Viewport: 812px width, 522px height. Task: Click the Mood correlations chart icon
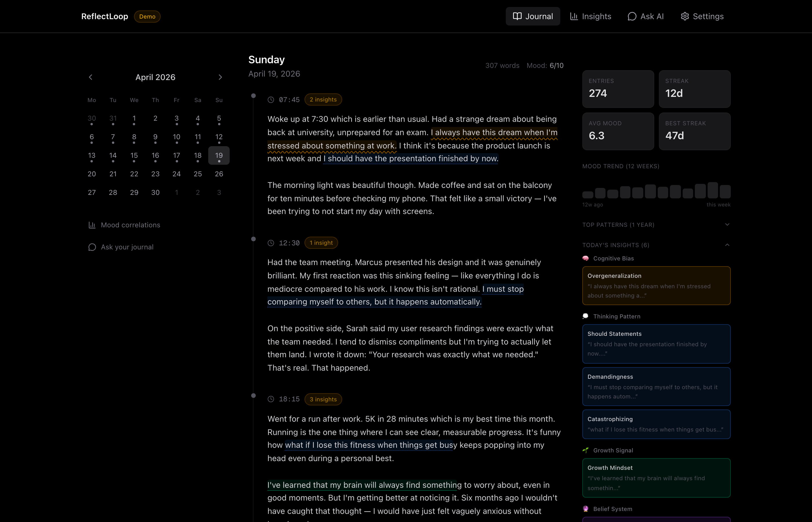coord(92,225)
